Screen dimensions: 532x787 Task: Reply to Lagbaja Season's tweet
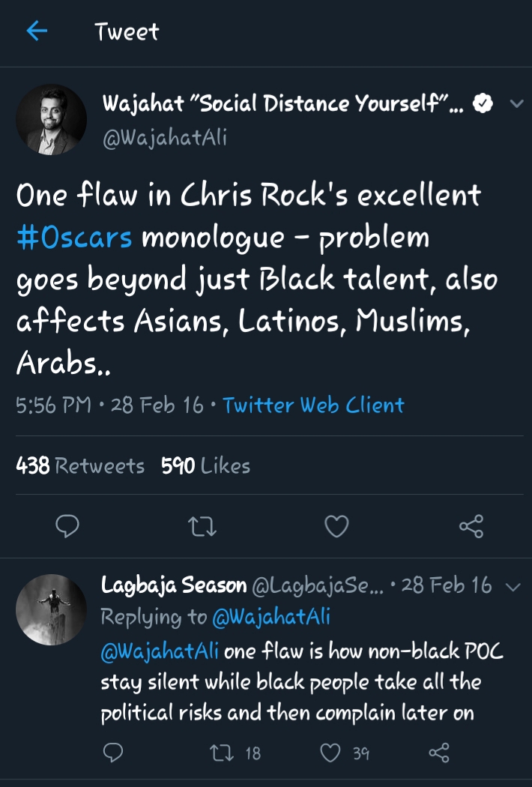tap(112, 752)
